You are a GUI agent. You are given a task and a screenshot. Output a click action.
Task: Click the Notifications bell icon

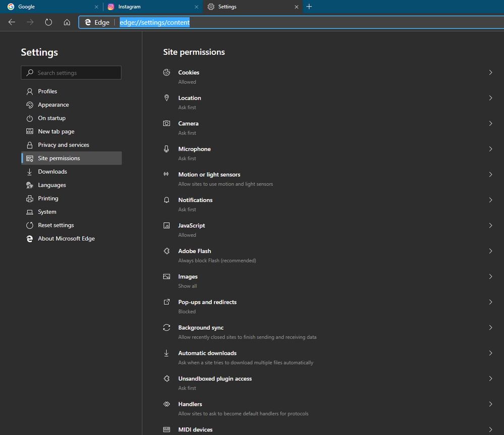(166, 200)
